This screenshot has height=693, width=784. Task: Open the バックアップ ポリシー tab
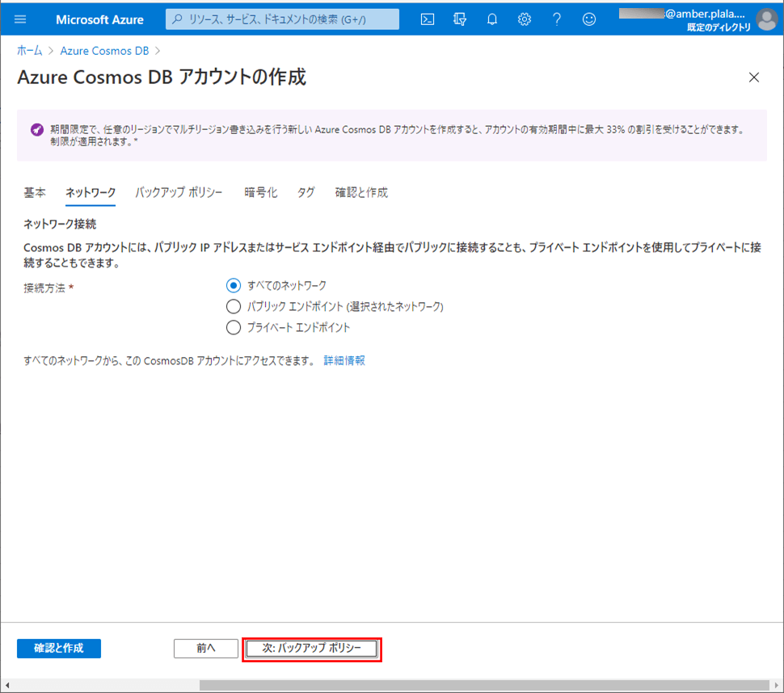point(179,192)
